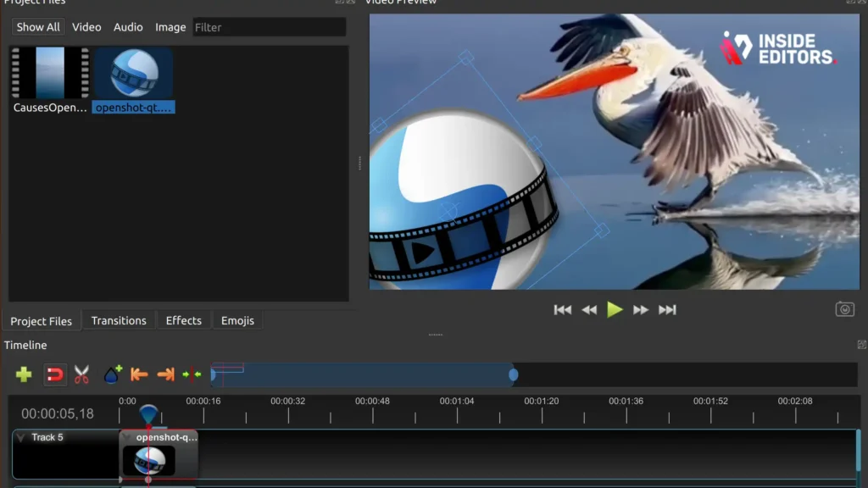Jump to the start of the video
The width and height of the screenshot is (868, 488).
[563, 310]
